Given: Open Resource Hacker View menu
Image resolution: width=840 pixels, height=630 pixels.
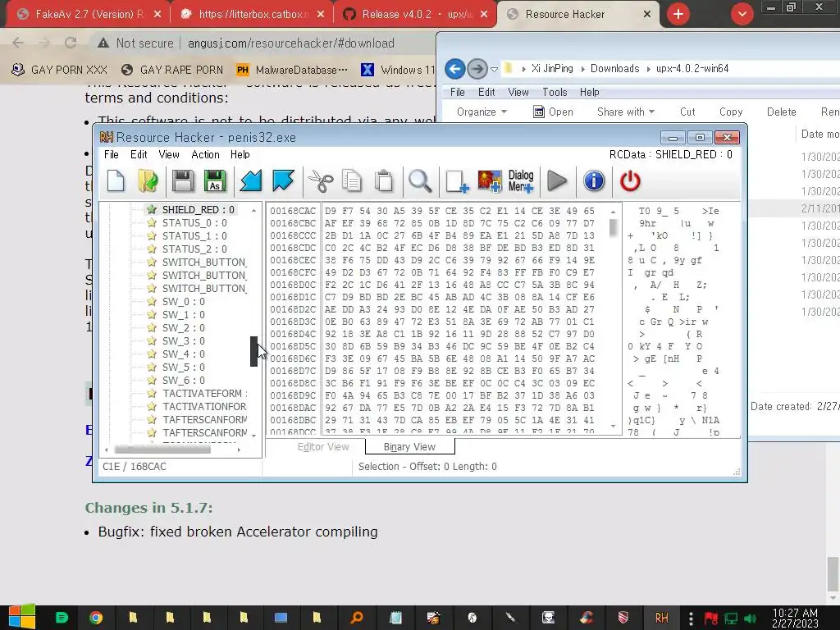Looking at the screenshot, I should (x=169, y=154).
